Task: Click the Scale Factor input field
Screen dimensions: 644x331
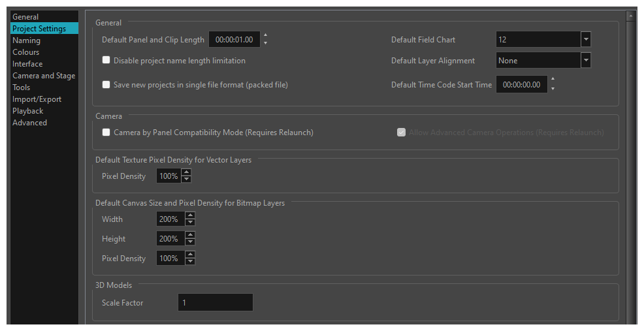Action: [x=215, y=302]
